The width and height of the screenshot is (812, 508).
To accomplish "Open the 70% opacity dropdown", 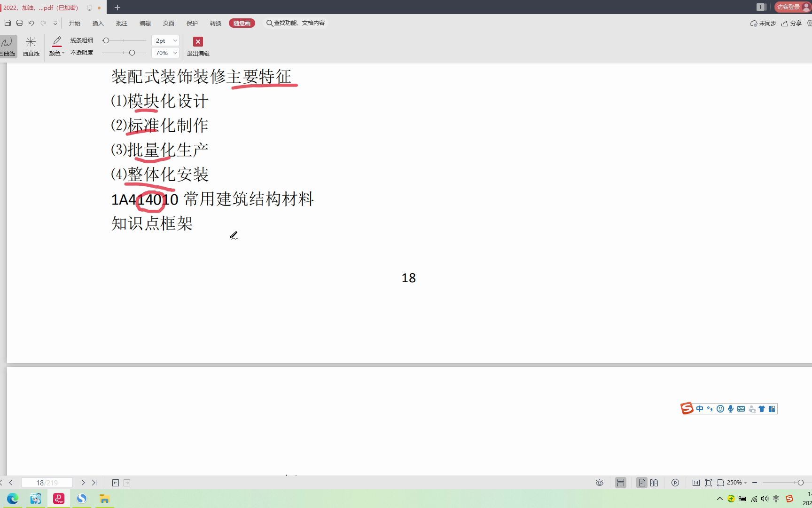I will click(x=165, y=53).
